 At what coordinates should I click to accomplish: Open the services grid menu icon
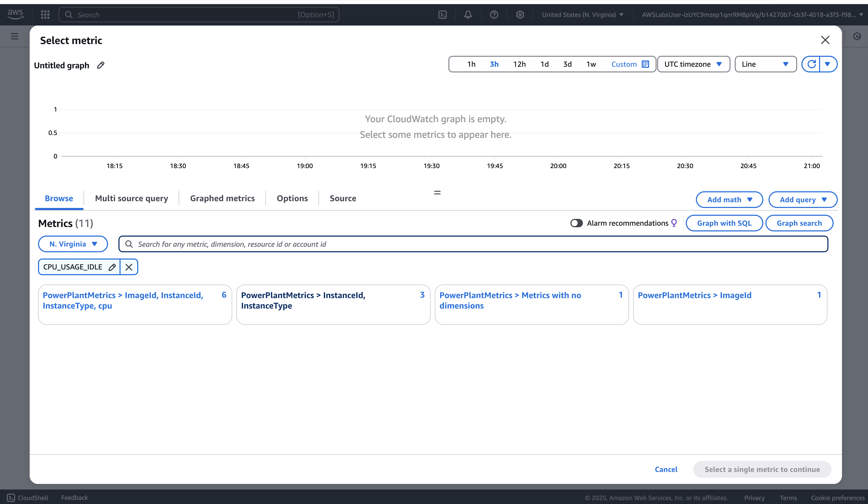[45, 15]
